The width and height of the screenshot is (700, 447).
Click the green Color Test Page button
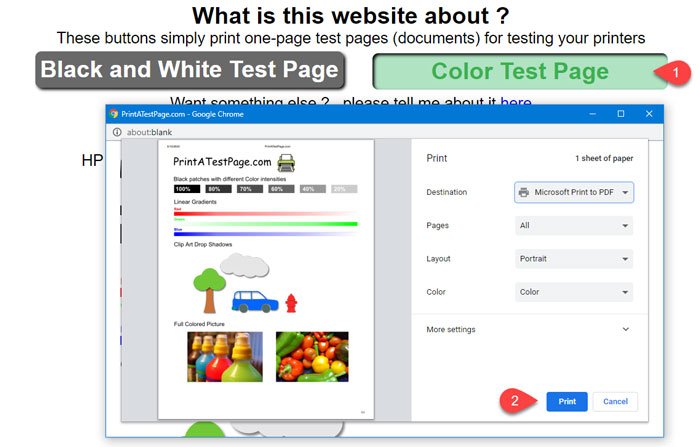point(519,72)
